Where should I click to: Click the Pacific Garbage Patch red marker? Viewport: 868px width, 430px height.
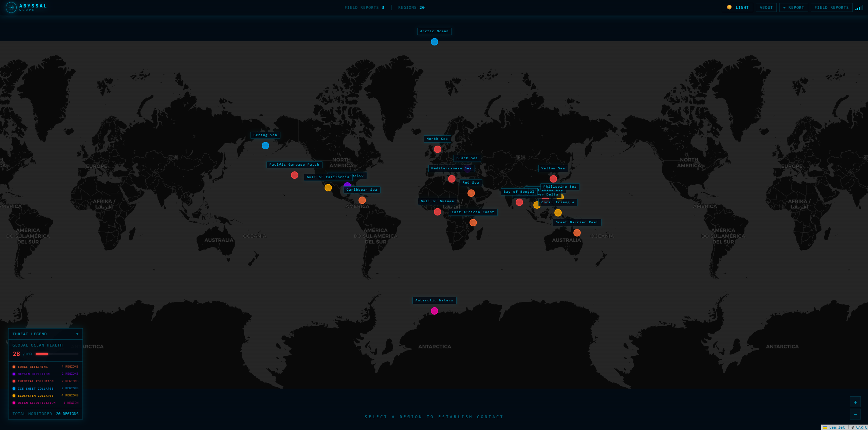(x=295, y=175)
